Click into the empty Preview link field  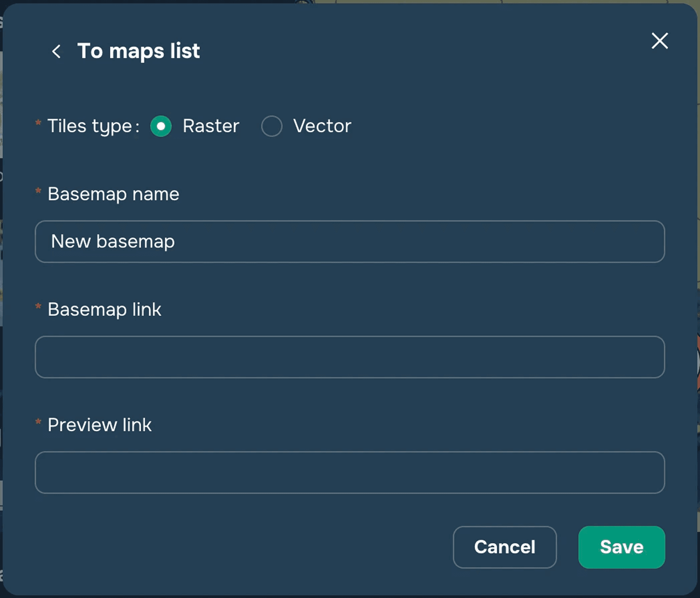350,472
